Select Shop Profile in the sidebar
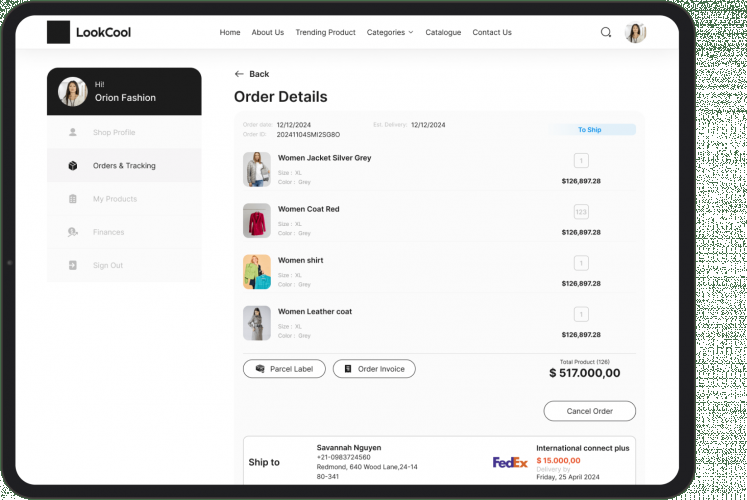 tap(124, 132)
